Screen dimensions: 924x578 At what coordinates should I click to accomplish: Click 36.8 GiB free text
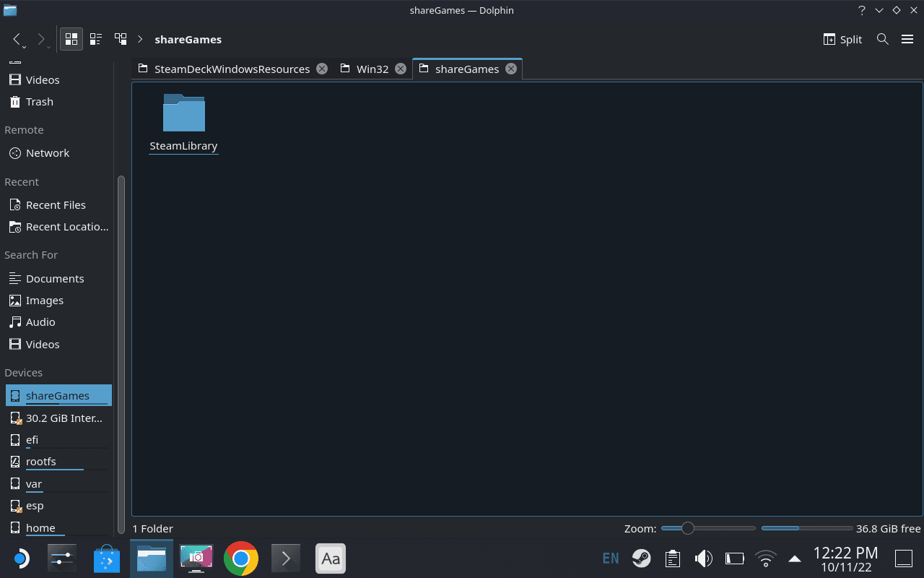coord(889,529)
